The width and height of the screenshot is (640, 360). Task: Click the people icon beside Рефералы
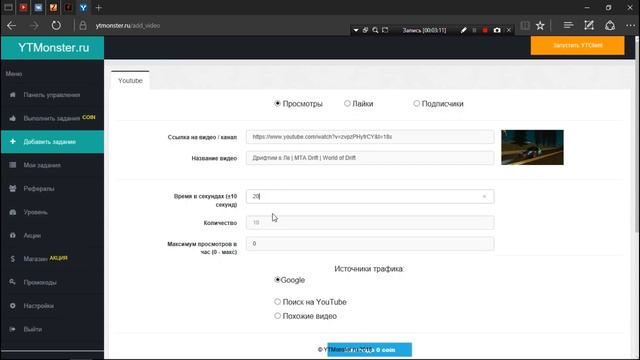tap(13, 189)
